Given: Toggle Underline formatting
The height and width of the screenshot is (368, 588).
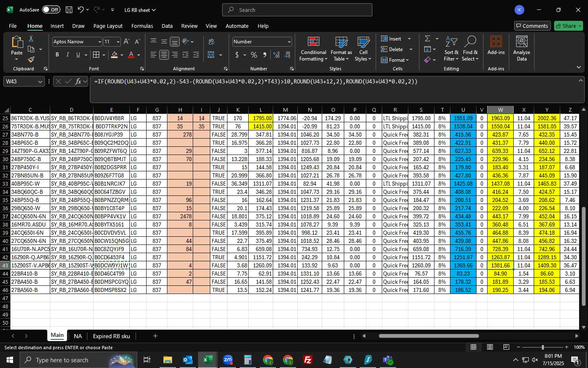Looking at the screenshot, I should [78, 55].
